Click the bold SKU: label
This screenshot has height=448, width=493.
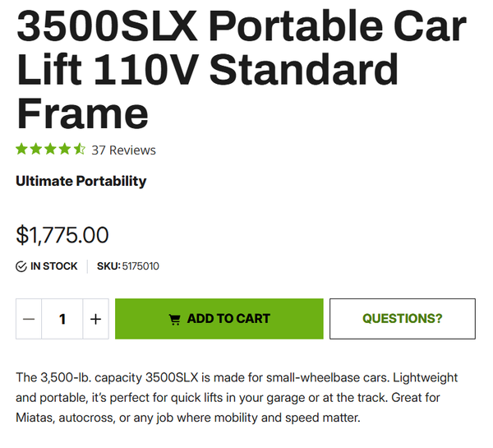coord(108,266)
